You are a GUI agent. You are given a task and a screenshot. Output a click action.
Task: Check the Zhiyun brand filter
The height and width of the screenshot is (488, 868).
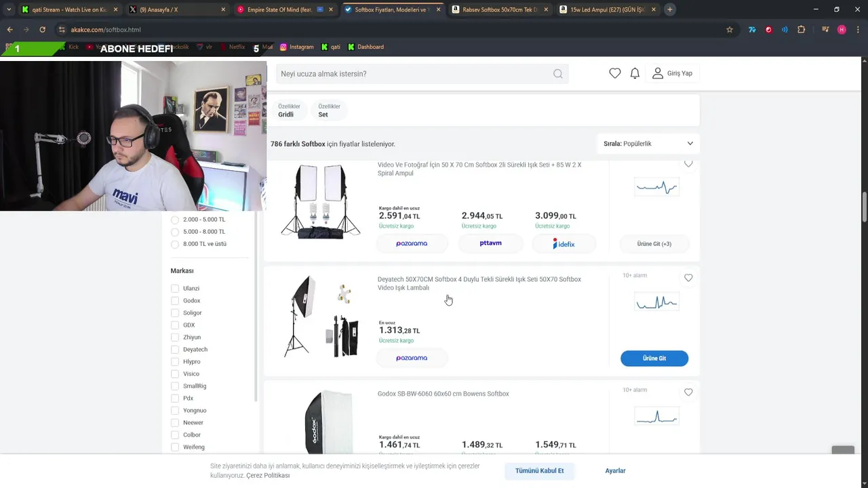(x=175, y=338)
